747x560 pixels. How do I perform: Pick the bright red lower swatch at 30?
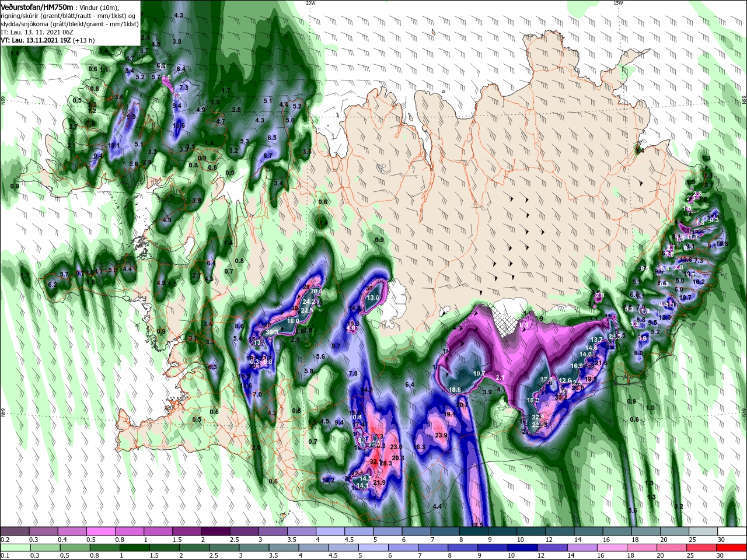point(732,547)
